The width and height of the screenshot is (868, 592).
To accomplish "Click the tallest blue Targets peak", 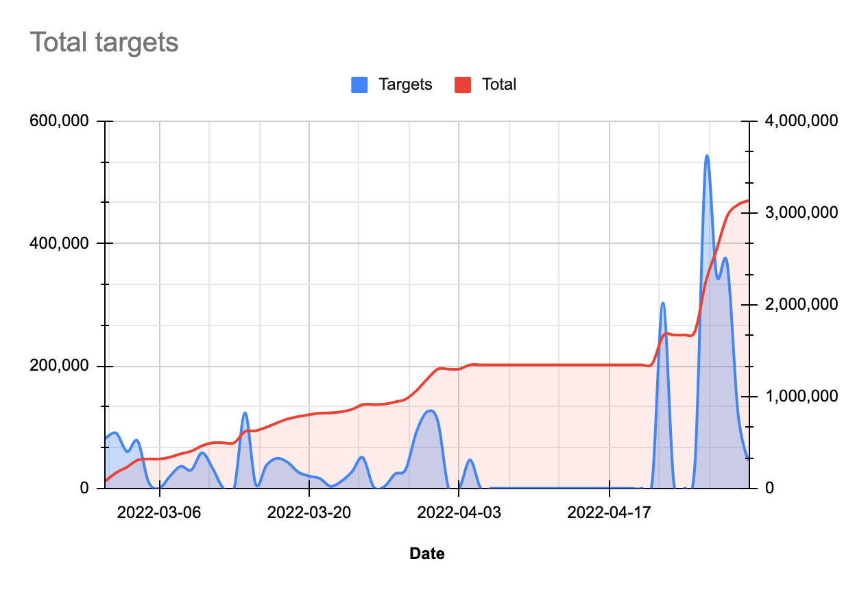I will pyautogui.click(x=707, y=156).
